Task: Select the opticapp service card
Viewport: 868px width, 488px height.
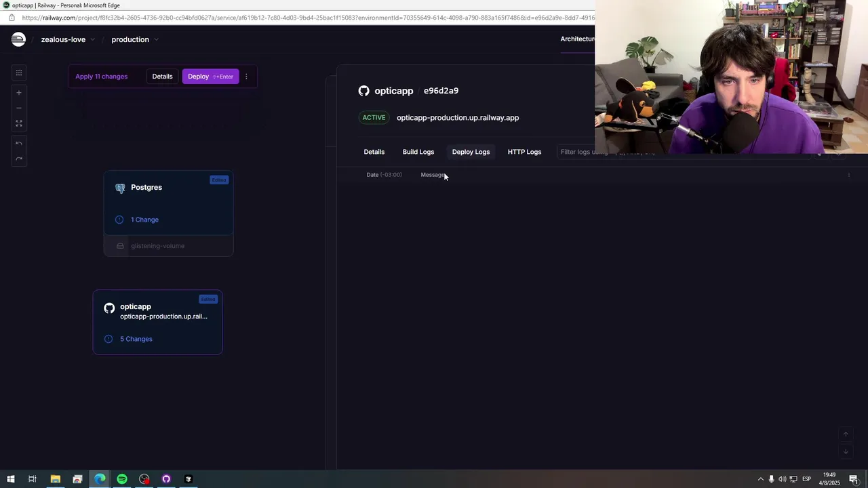Action: (157, 323)
